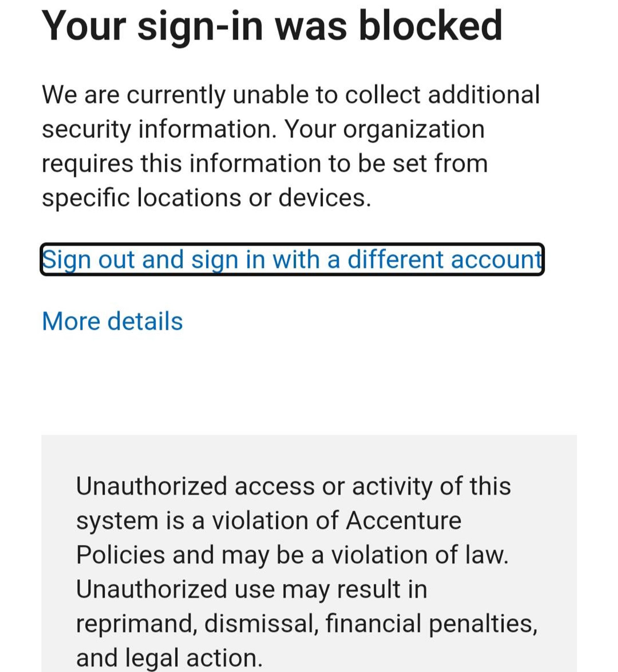This screenshot has height=672, width=618.
Task: Click the text 'reprimand, dismissal, financial penalties,'
Action: (x=307, y=624)
